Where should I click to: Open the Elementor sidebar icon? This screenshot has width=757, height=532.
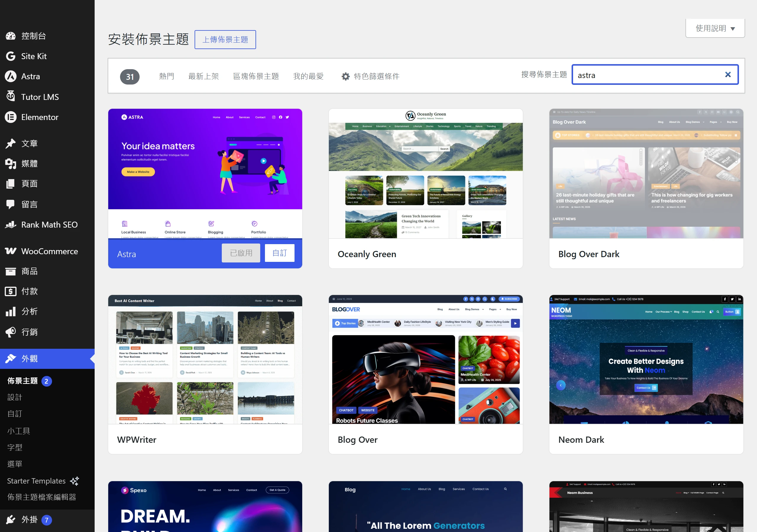(11, 117)
